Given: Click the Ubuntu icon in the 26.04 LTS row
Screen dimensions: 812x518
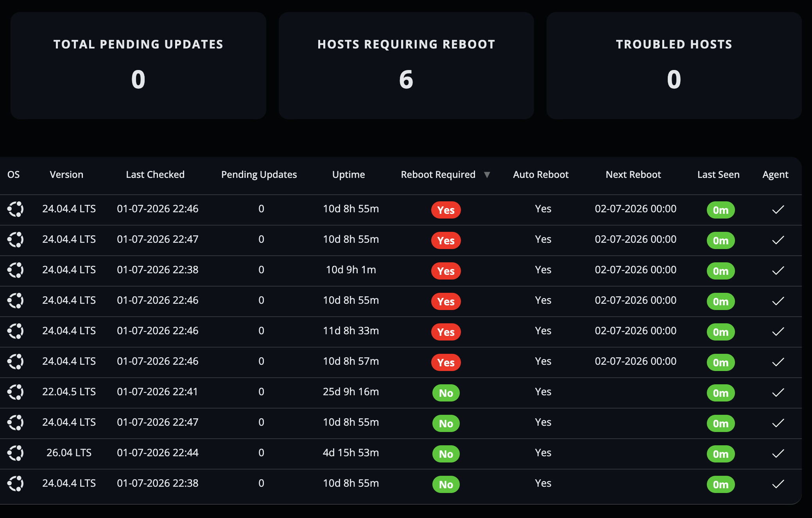Looking at the screenshot, I should 16,453.
